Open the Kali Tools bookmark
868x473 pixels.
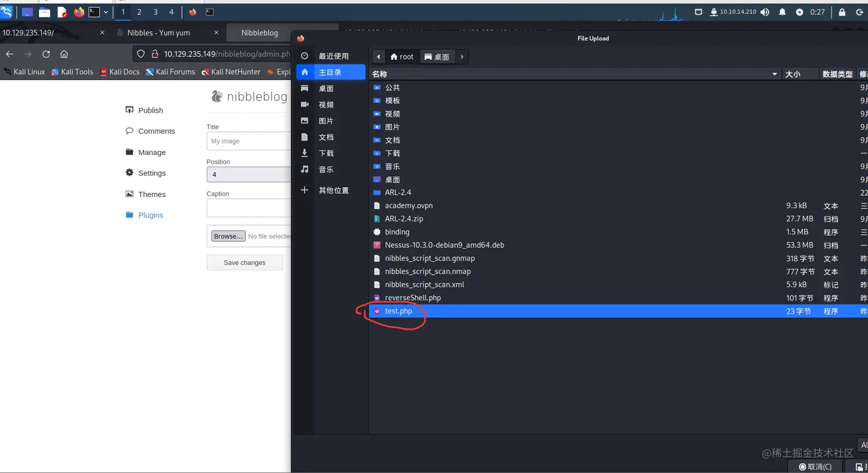coord(72,72)
